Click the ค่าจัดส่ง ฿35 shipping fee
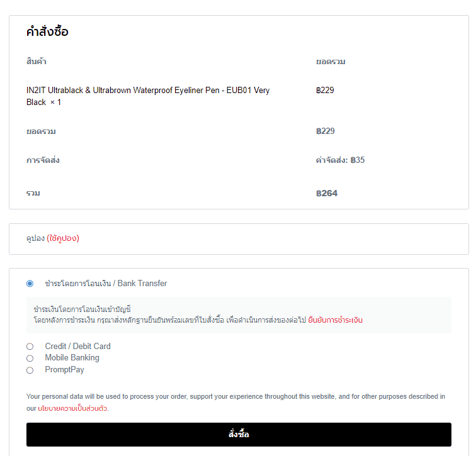The image size is (476, 456). (x=340, y=160)
